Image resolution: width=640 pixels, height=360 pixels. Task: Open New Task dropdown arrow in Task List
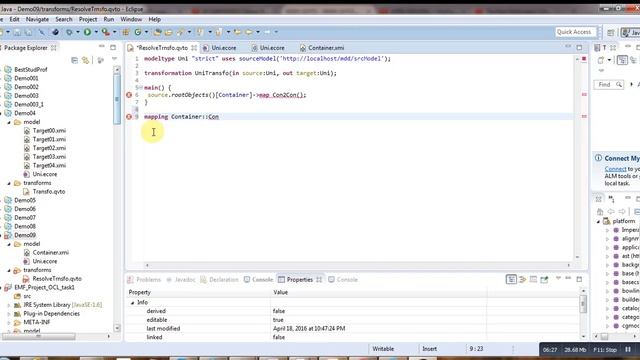tap(609, 60)
